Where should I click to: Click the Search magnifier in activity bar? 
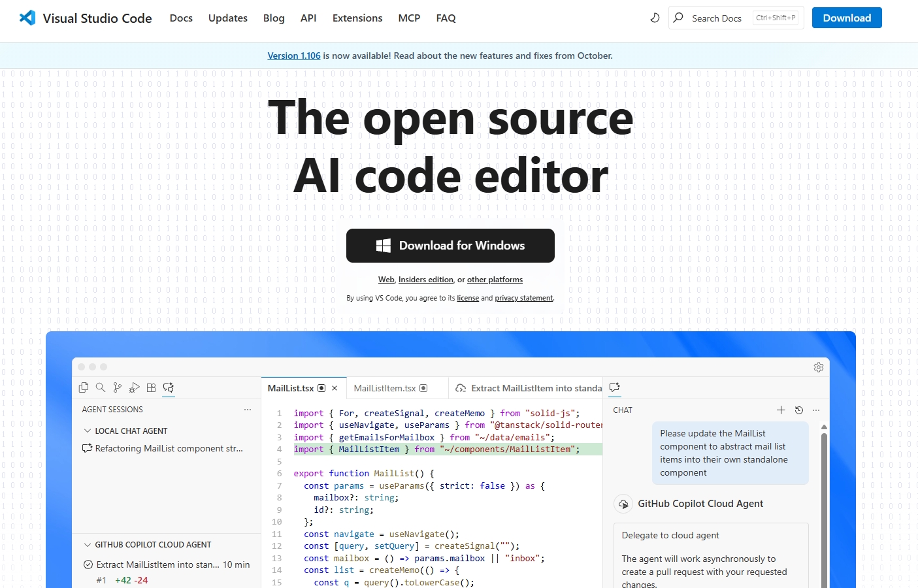tap(101, 387)
